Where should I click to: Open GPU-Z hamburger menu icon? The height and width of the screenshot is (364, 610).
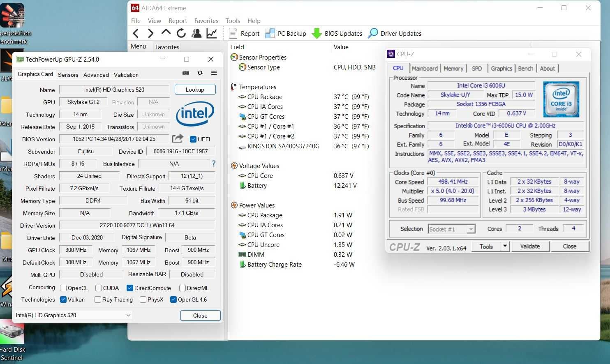(x=214, y=73)
